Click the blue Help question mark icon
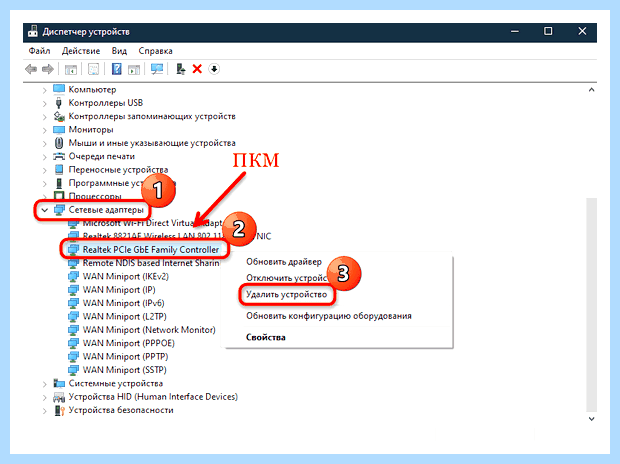 (x=117, y=69)
